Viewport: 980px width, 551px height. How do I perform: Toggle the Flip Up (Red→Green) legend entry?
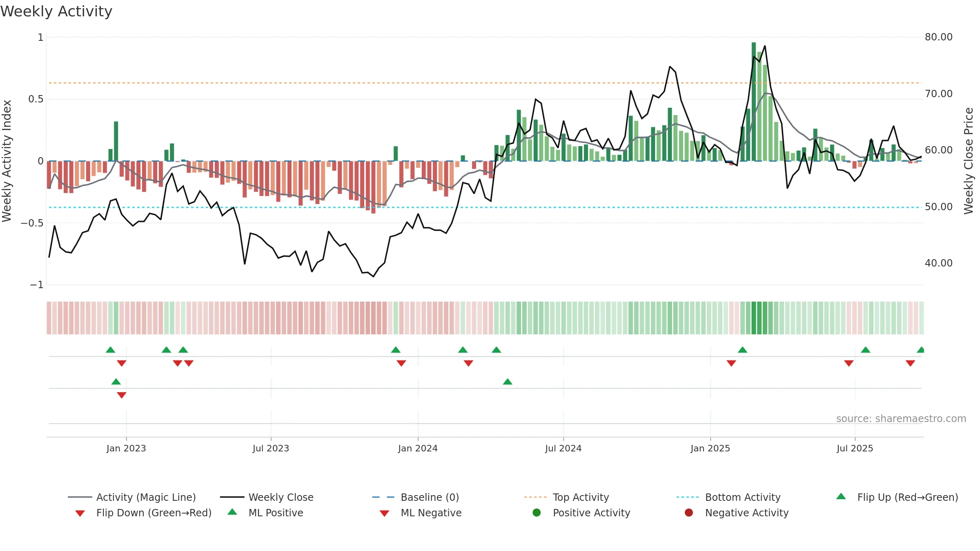click(x=897, y=497)
